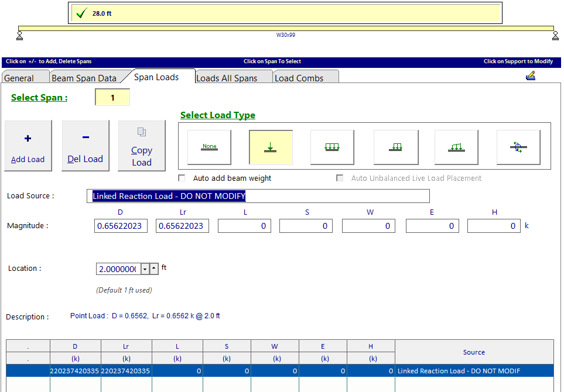Click the Del Load button
Screen dimensions: 564x392
(x=86, y=146)
